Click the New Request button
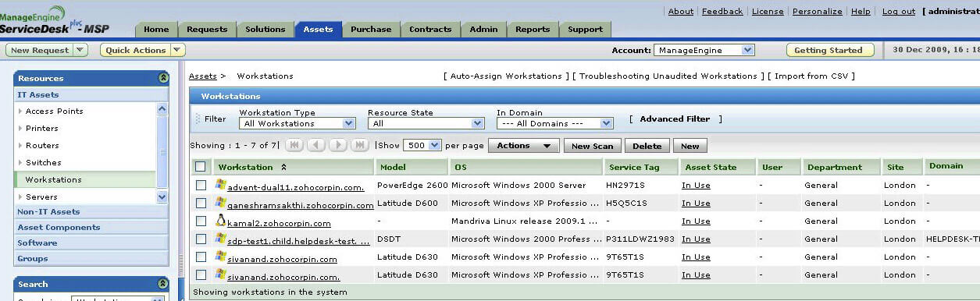 coord(40,50)
